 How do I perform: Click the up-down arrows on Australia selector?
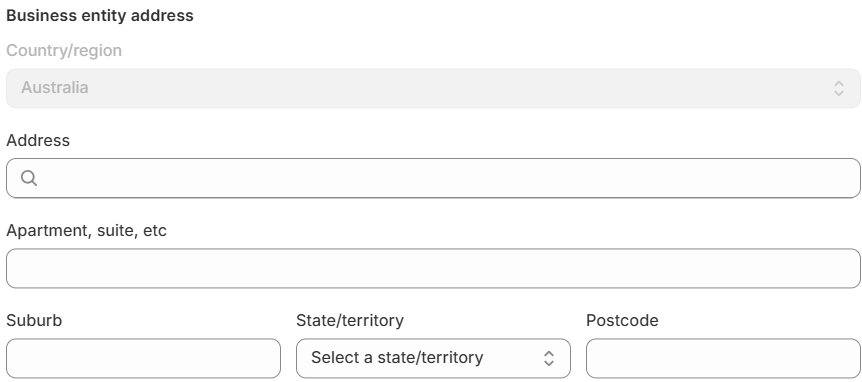838,88
